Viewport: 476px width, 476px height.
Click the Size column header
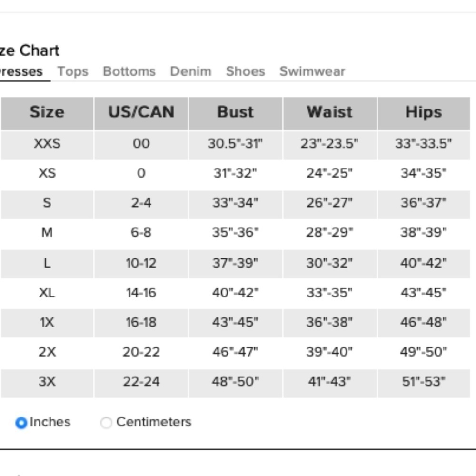coord(47,114)
